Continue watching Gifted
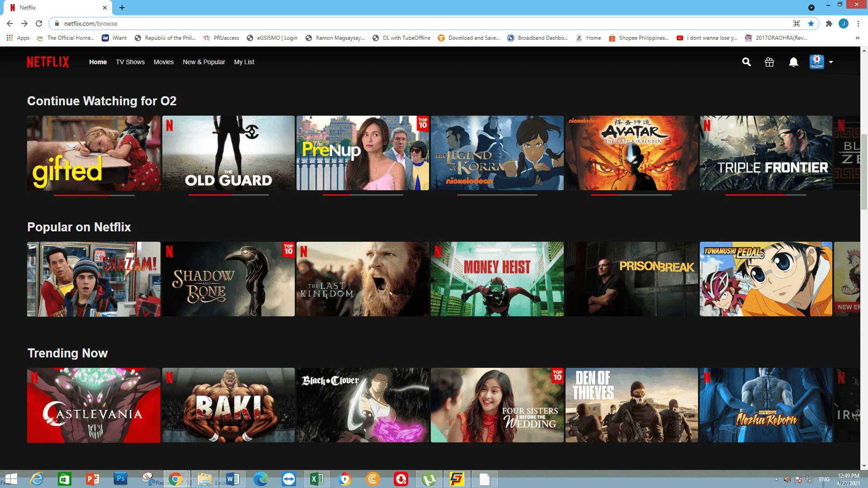Screen dimensions: 868x488 pos(94,153)
